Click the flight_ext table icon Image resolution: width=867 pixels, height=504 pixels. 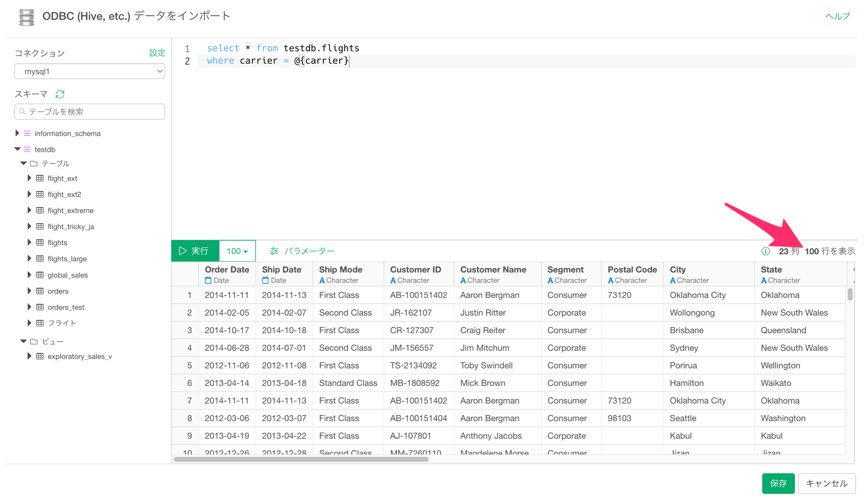40,178
